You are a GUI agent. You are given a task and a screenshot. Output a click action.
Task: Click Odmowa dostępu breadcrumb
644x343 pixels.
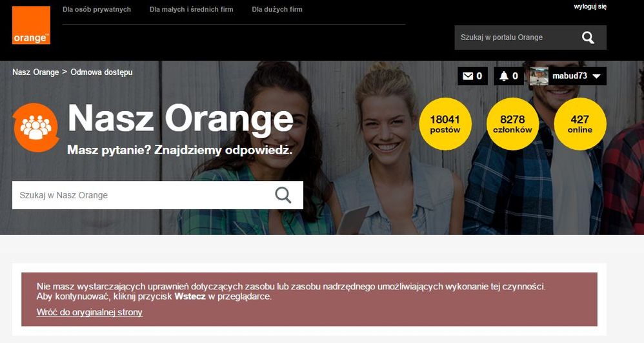coord(101,72)
